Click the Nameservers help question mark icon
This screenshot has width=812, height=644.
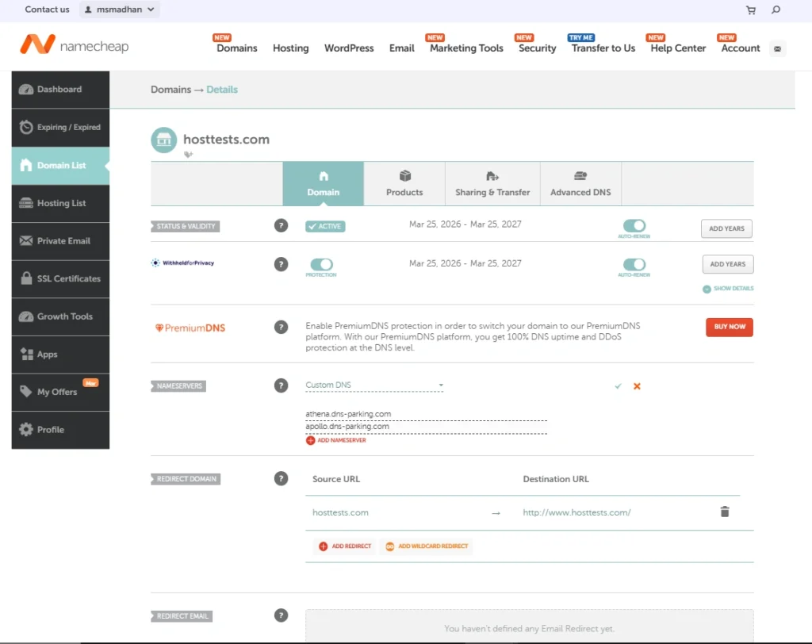[281, 385]
